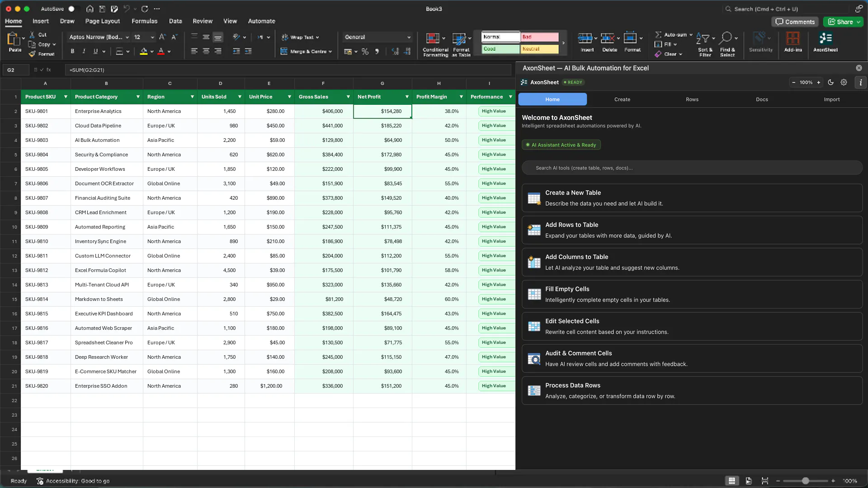Increase font size with the larger A icon
This screenshot has height=488, width=868.
162,37
